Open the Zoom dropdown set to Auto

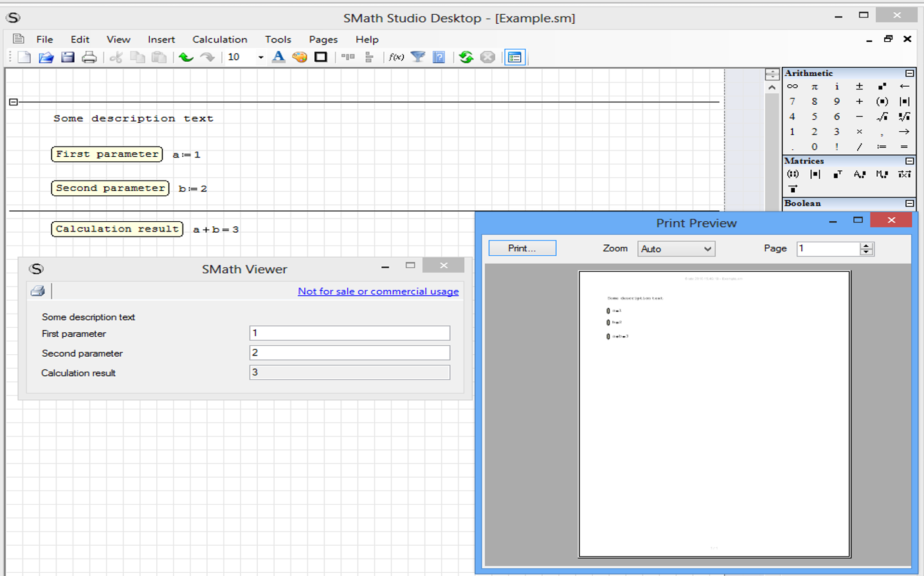(676, 249)
